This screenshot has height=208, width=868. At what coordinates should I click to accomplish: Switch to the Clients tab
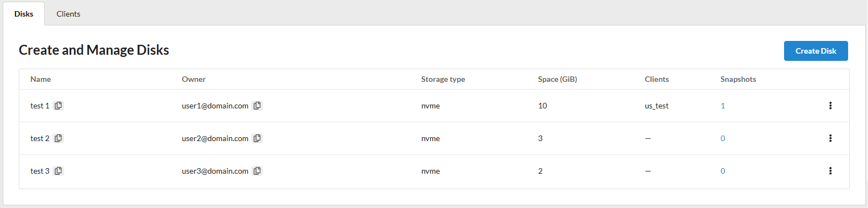point(68,14)
